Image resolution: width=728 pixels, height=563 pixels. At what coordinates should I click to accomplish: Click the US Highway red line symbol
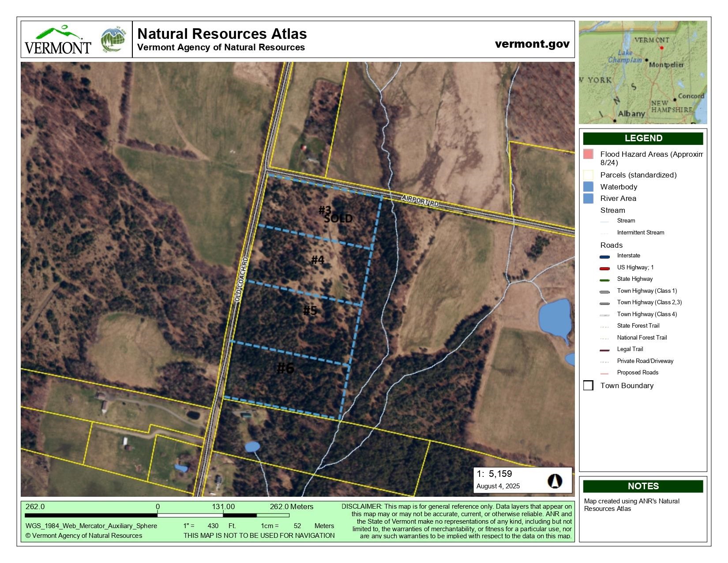pyautogui.click(x=604, y=268)
